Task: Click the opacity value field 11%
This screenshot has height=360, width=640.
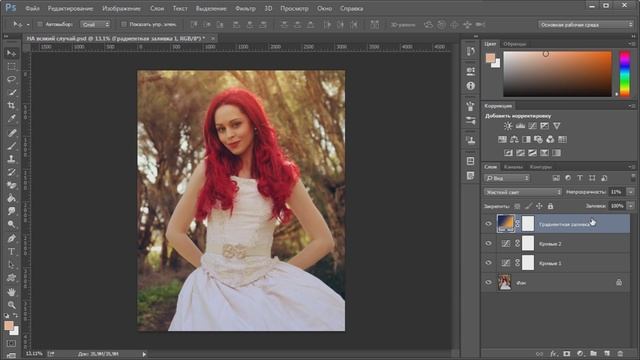Action: 617,192
